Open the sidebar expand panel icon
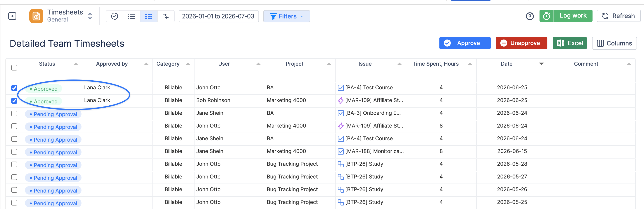Screen dimensions: 644x209 click(x=12, y=16)
